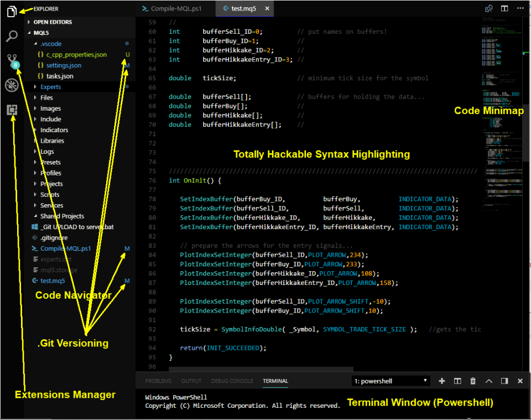Move panel to the right side
Screen dimensions: 531x420
pyautogui.click(x=504, y=381)
